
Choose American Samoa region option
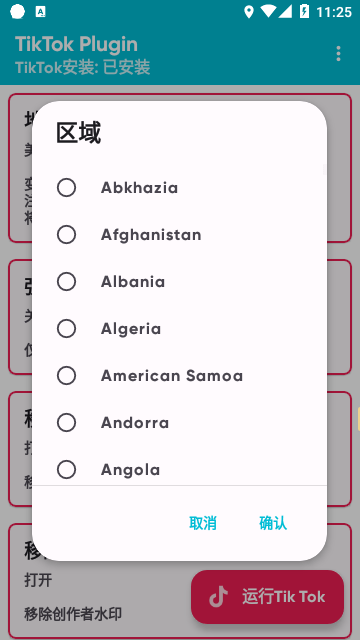(179, 376)
